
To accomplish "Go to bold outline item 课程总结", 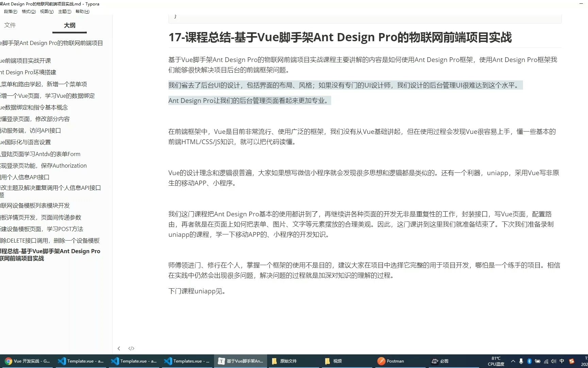I will (50, 255).
